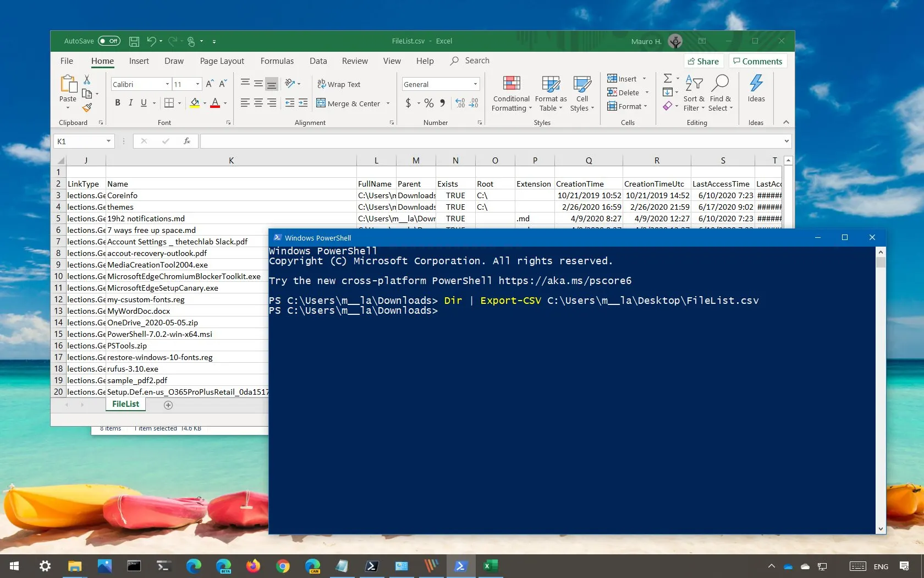Add a new worksheet with plus button
924x578 pixels.
(x=168, y=405)
